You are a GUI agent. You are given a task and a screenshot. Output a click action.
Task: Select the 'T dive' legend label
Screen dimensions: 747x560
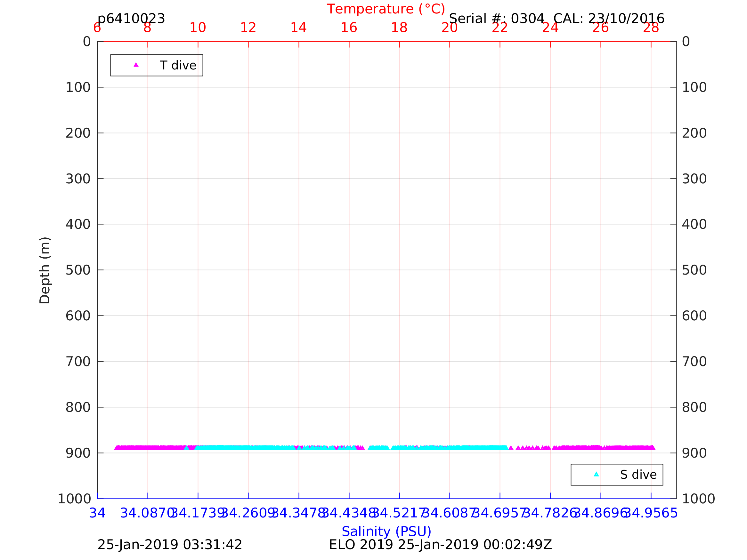tap(178, 66)
